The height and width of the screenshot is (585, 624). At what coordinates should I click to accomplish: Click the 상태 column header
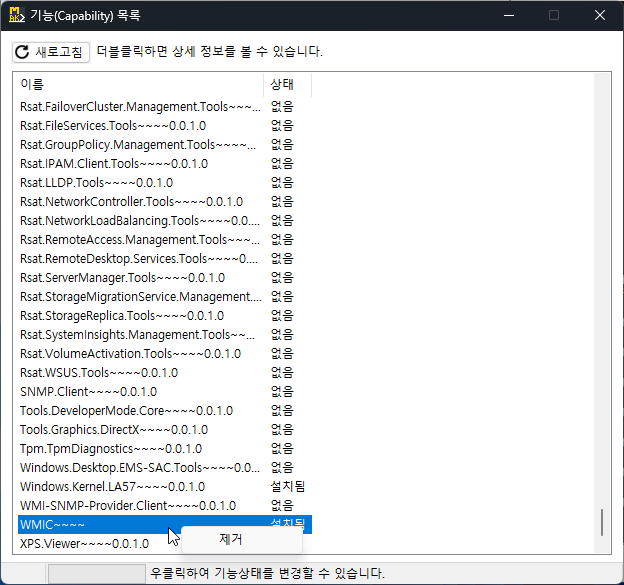point(287,84)
